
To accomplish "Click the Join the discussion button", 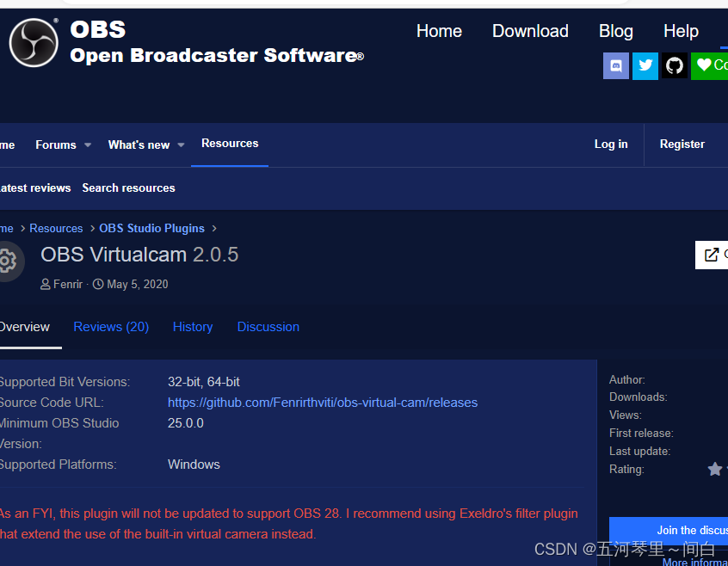I will (669, 530).
